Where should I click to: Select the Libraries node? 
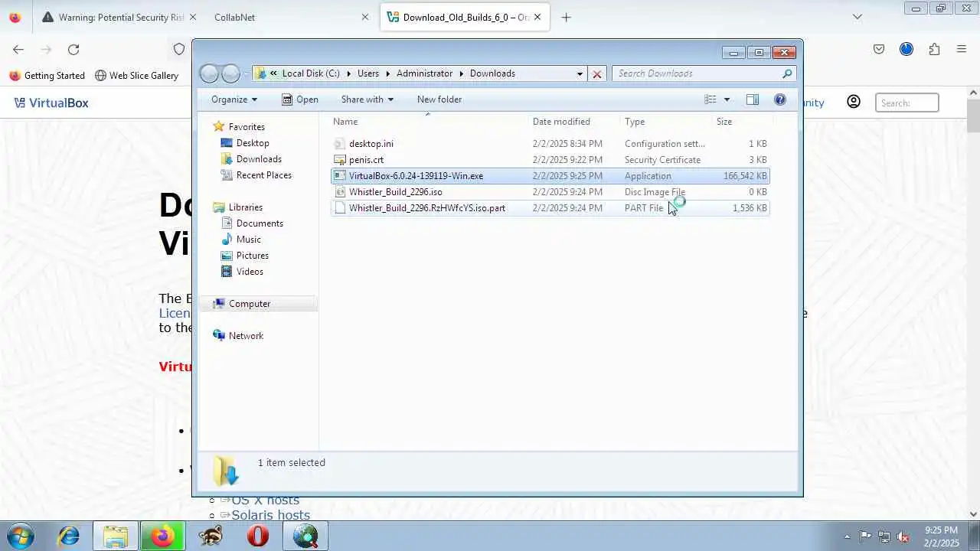click(245, 207)
